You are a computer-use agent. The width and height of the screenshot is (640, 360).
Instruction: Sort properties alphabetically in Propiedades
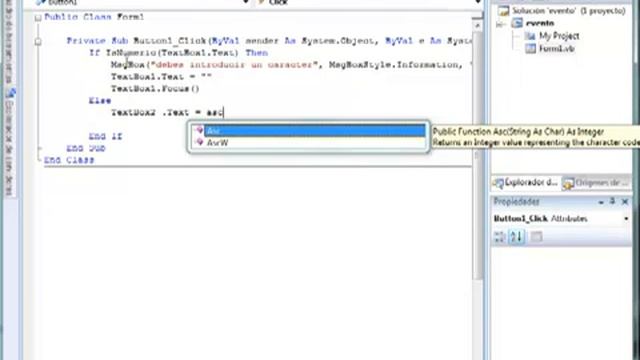[x=516, y=237]
